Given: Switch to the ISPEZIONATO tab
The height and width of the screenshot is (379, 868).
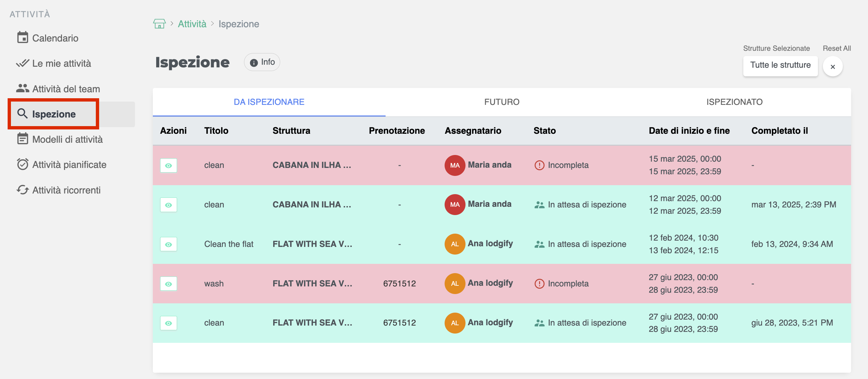Looking at the screenshot, I should 734,102.
